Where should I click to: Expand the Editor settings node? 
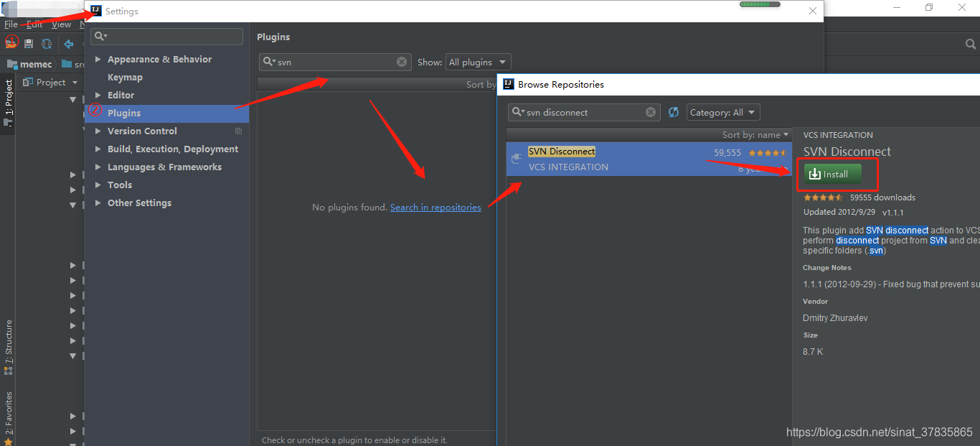98,95
